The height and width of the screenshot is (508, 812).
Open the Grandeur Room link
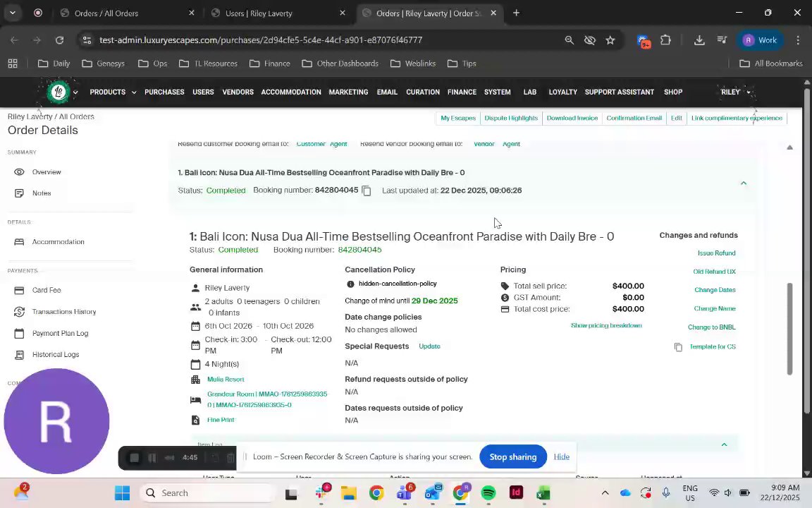click(267, 399)
